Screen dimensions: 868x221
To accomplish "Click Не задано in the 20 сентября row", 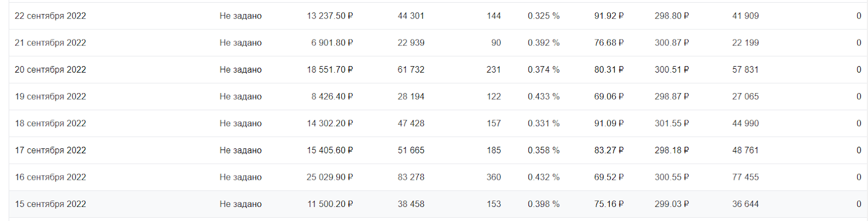I will point(240,70).
